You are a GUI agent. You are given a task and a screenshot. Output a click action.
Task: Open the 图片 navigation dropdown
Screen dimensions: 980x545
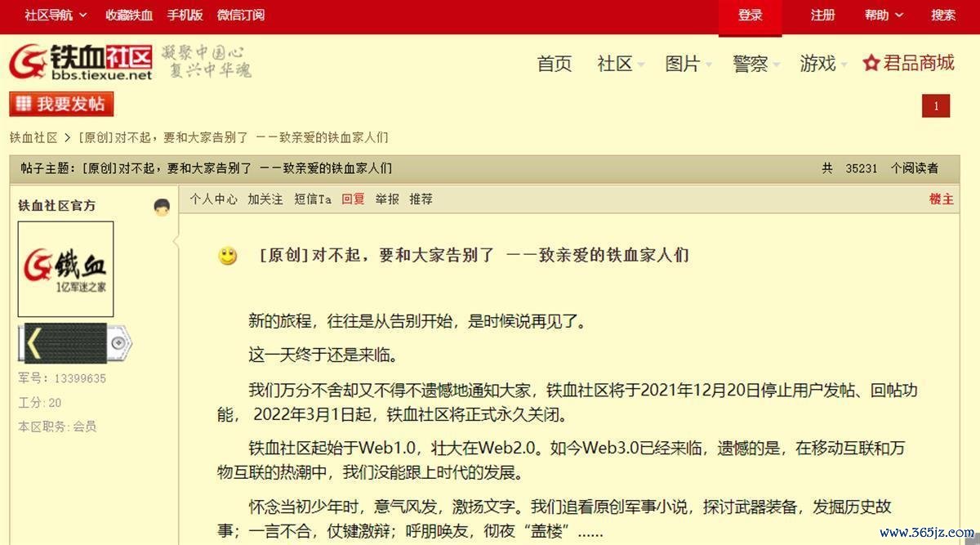(x=688, y=64)
